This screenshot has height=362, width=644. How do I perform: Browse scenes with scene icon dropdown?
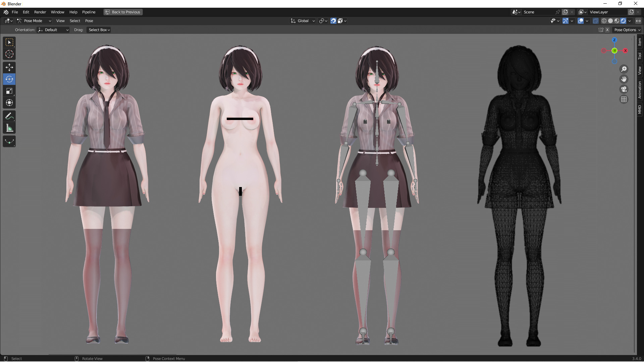click(x=516, y=12)
